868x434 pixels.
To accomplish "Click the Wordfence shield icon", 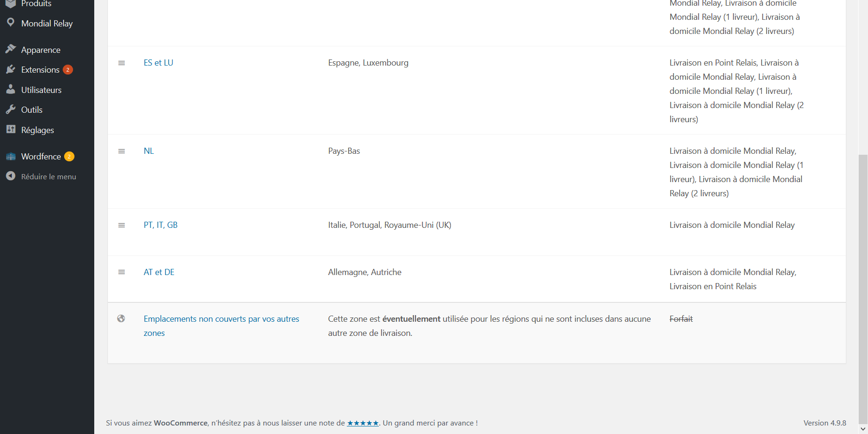I will pos(10,157).
